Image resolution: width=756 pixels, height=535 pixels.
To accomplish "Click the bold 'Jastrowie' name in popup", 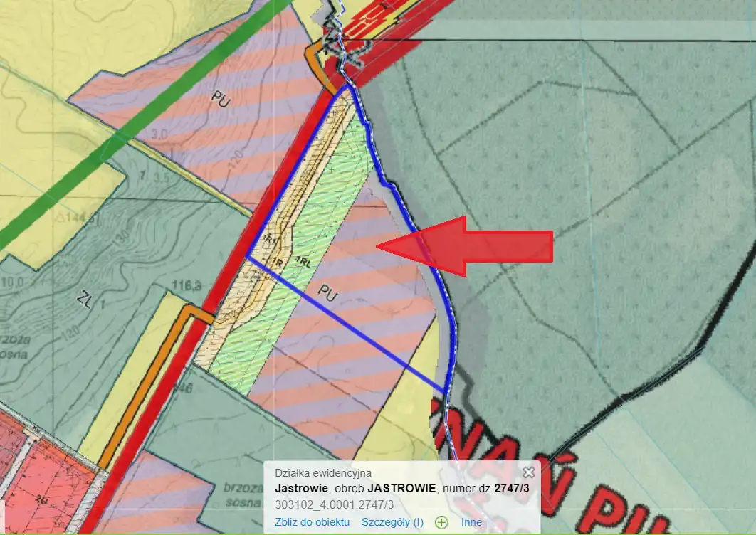I will click(x=301, y=489).
